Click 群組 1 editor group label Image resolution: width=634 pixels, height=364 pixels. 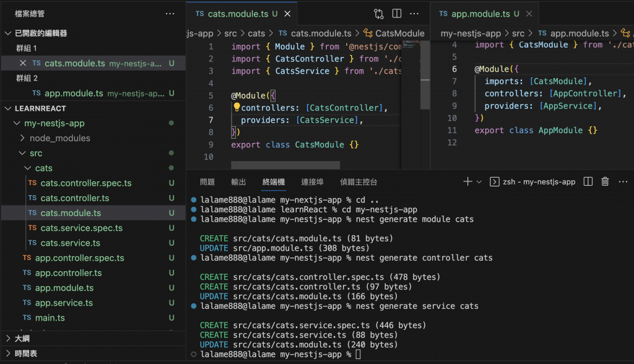click(26, 48)
